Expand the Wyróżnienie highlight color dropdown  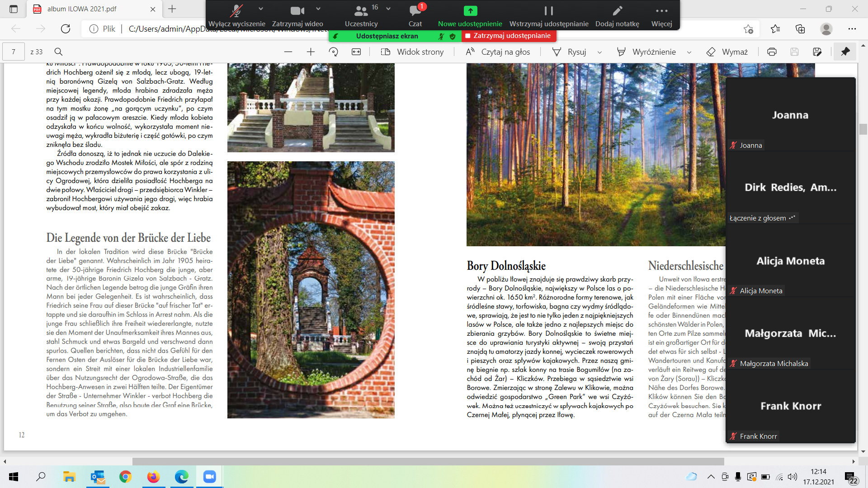689,52
